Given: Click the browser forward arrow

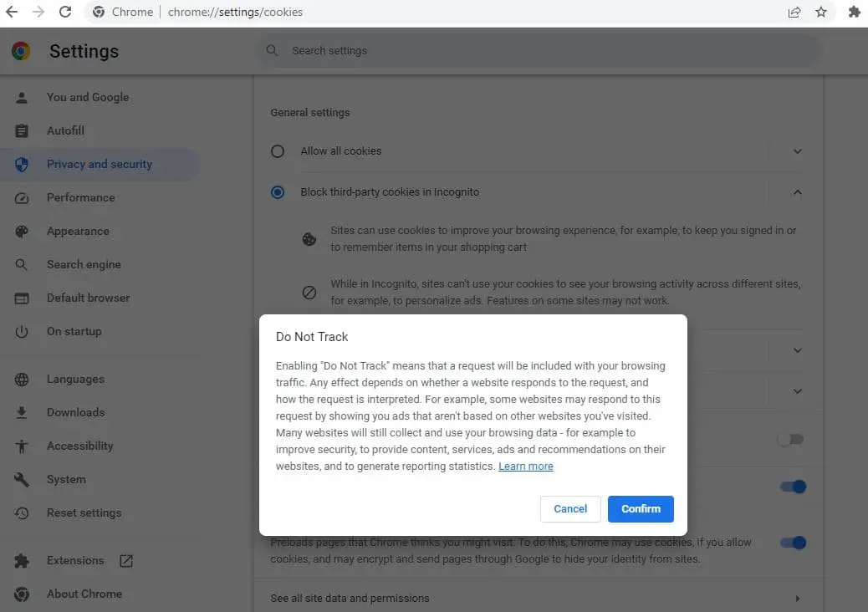Looking at the screenshot, I should 38,12.
